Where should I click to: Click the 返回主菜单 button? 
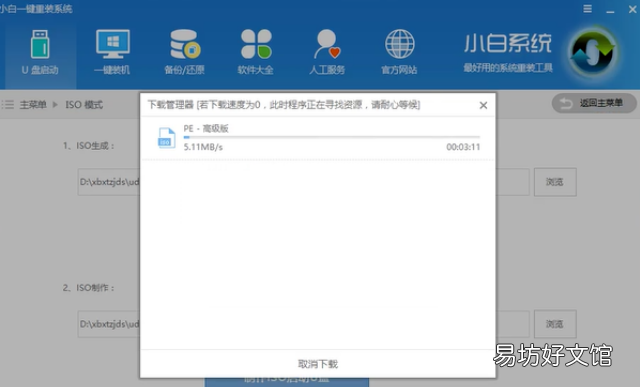(594, 103)
